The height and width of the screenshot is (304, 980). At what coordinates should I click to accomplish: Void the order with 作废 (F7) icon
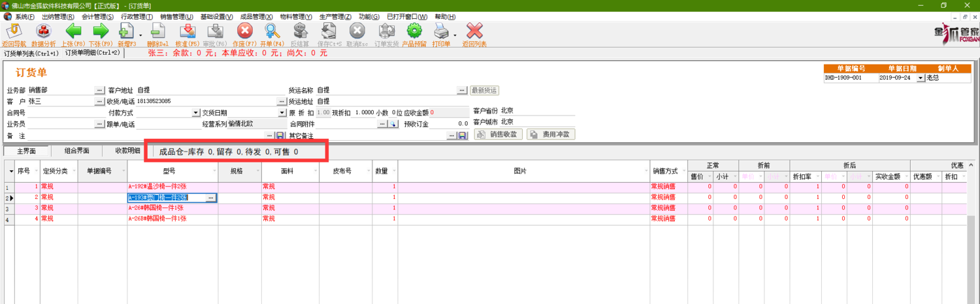pyautogui.click(x=244, y=31)
